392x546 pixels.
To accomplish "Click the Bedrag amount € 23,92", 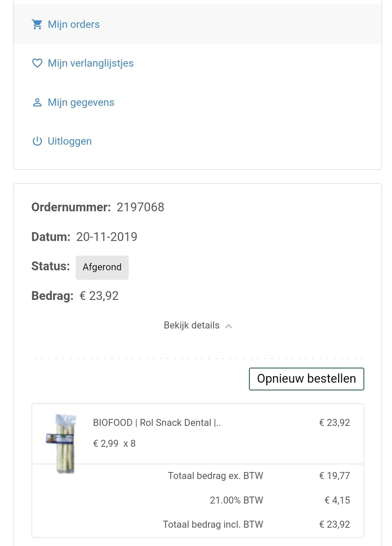I will pyautogui.click(x=99, y=296).
